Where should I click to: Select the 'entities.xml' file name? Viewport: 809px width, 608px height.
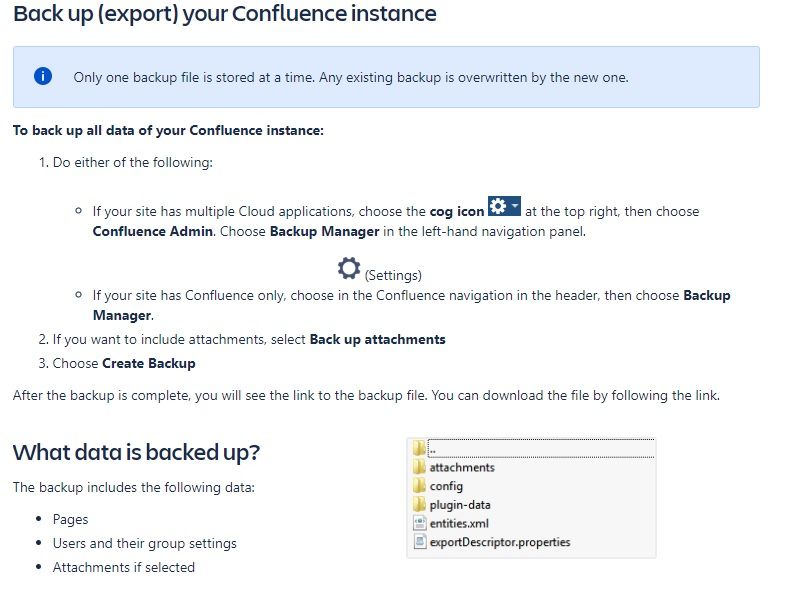tap(459, 523)
